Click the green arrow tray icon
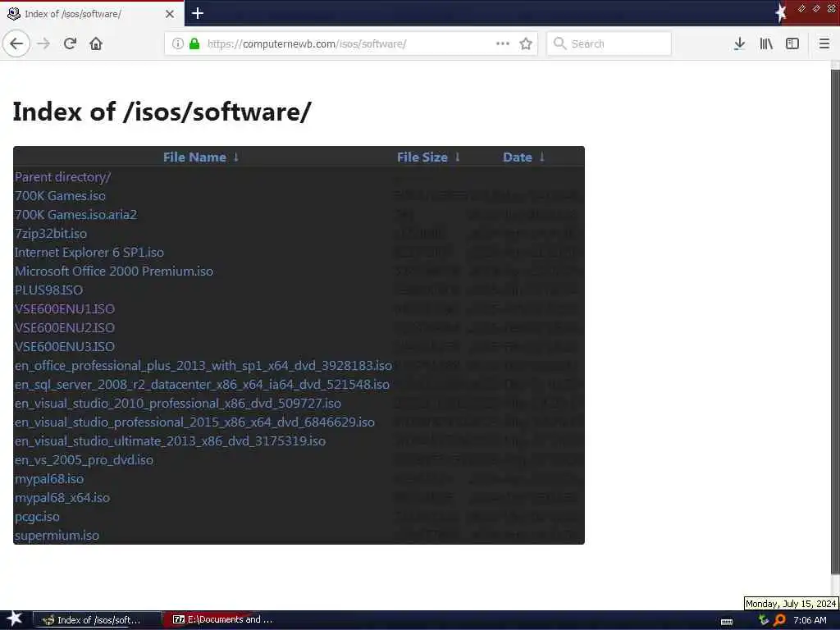840x630 pixels. (x=764, y=620)
